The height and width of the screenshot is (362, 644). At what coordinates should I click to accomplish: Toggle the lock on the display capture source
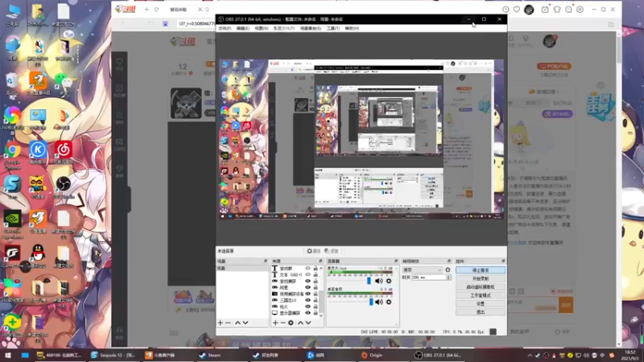(x=316, y=313)
